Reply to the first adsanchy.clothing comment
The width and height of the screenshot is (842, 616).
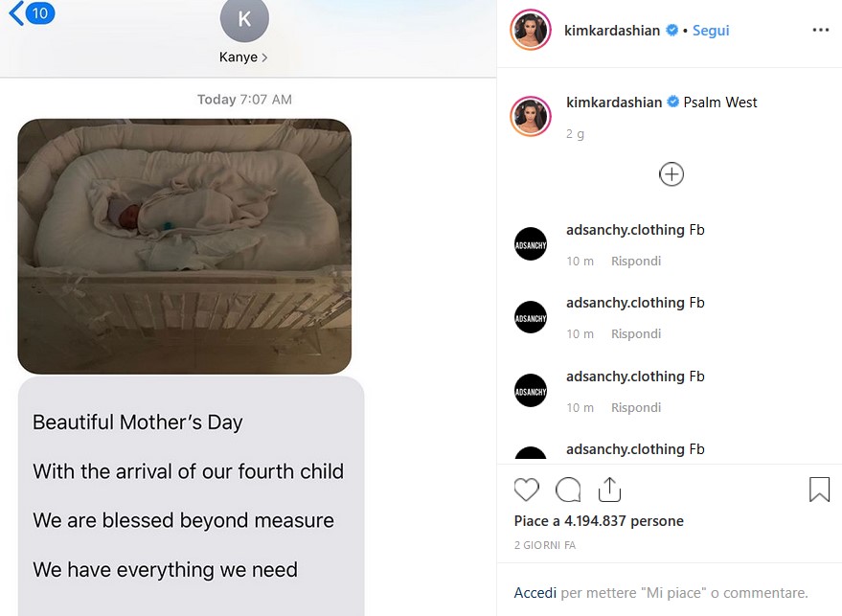tap(636, 261)
